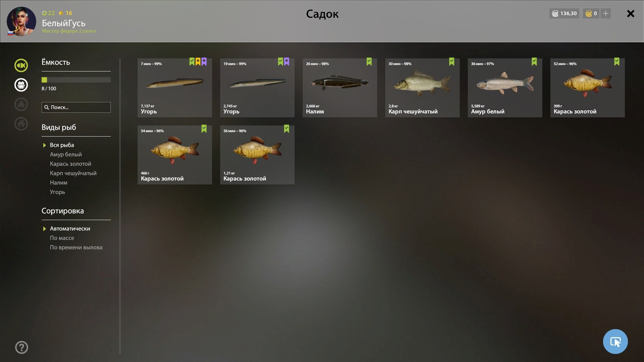This screenshot has height=362, width=644.
Task: Open the player avatar of БелыйГусь
Action: (21, 21)
